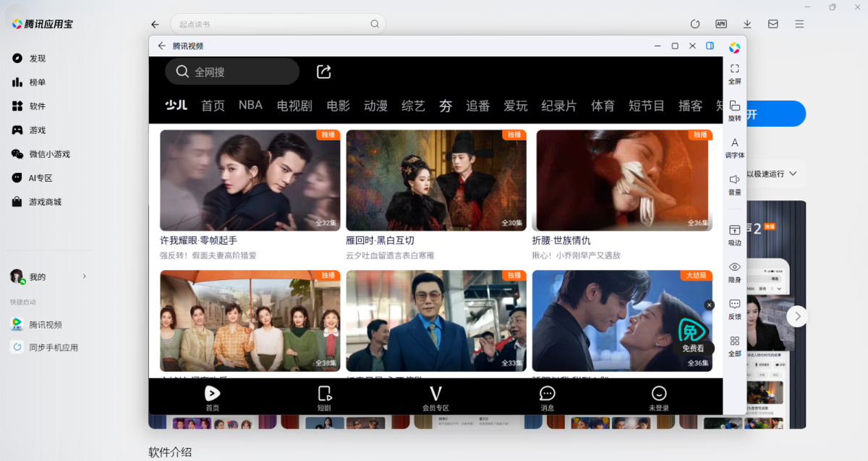
Task: Expand 我的 with its chevron arrow
Action: 85,276
